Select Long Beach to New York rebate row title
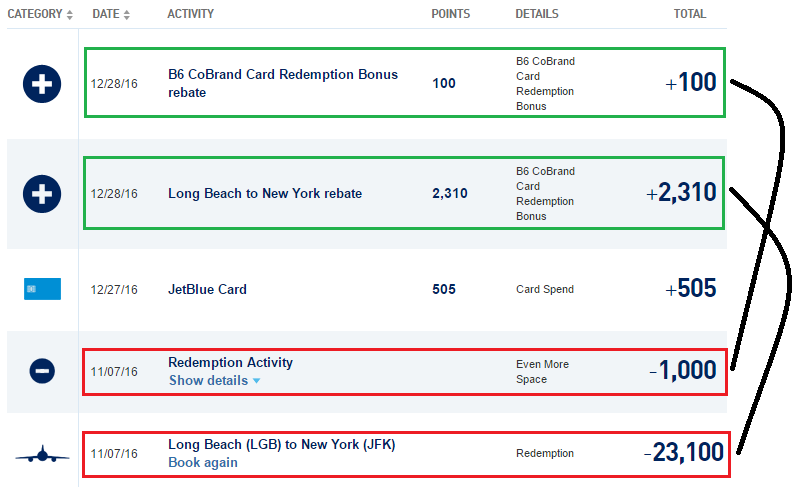 (x=264, y=194)
